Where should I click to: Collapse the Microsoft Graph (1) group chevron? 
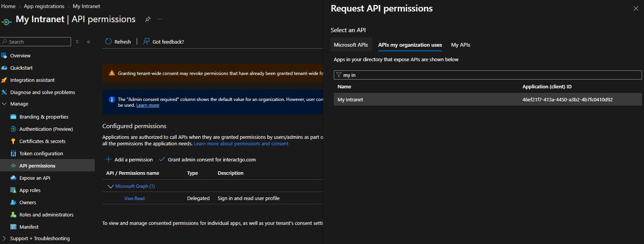click(110, 186)
